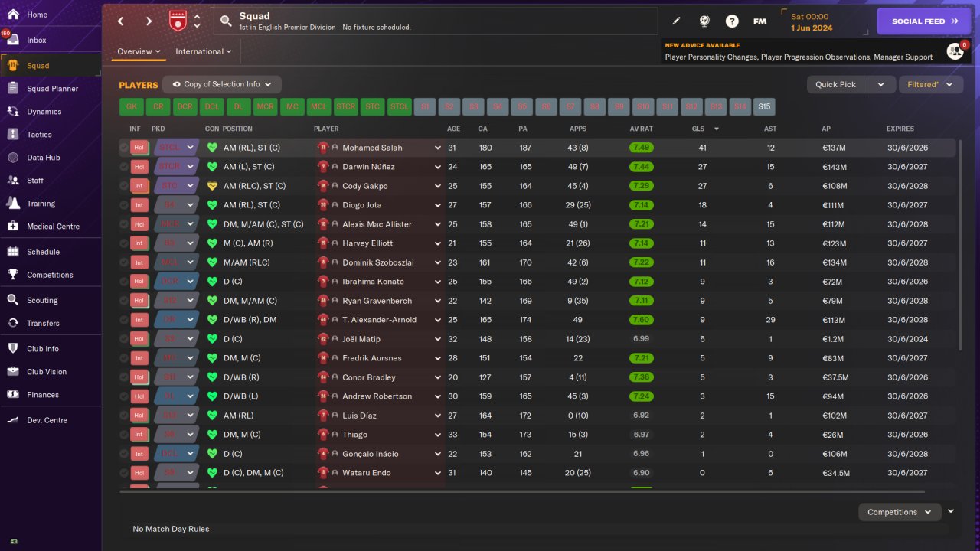This screenshot has height=551, width=980.
Task: Open the Competitions dropdown at bottom
Action: [899, 512]
